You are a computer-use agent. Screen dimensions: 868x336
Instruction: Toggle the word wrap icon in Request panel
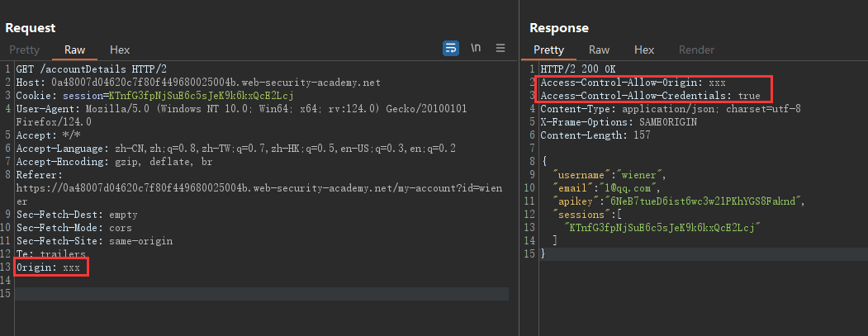point(451,49)
